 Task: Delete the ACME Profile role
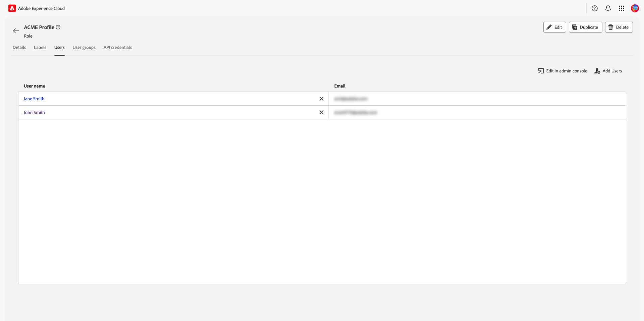tap(619, 27)
